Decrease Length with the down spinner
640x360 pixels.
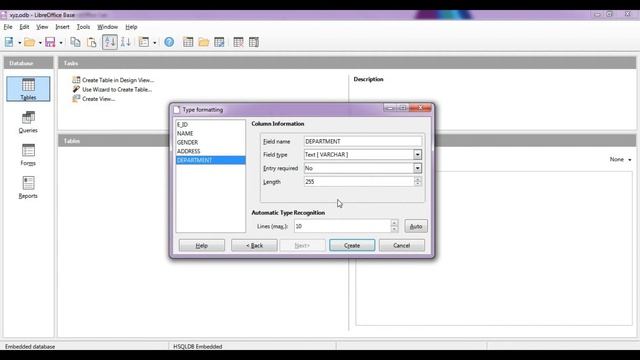418,184
